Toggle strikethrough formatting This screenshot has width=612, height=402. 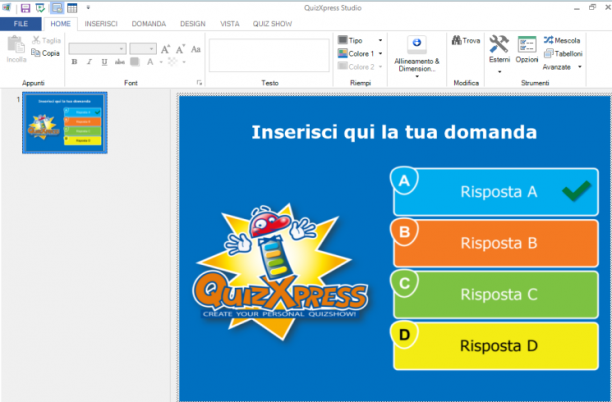(x=120, y=62)
